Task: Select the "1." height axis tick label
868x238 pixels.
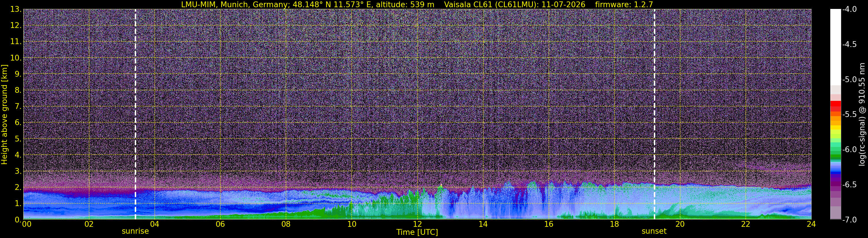Action: click(x=18, y=203)
